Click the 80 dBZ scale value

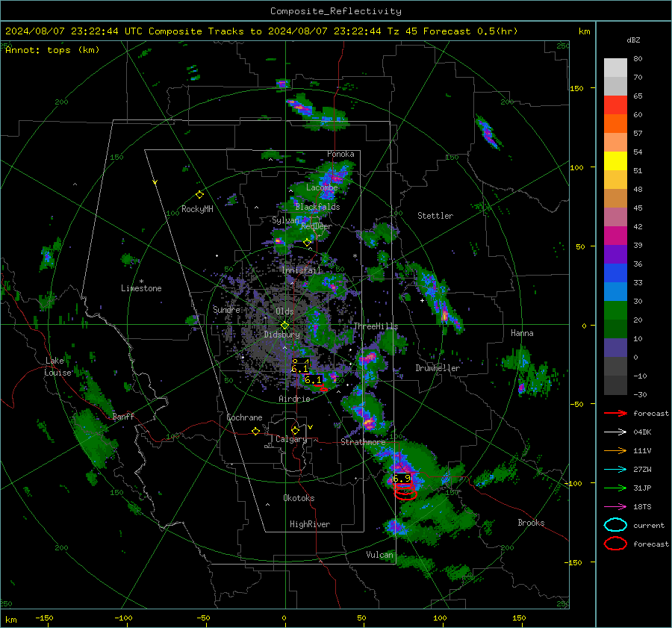pos(638,59)
